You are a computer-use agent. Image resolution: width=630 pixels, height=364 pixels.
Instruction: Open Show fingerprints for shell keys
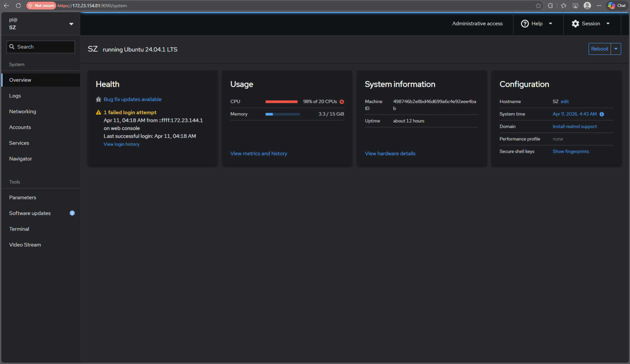tap(571, 151)
